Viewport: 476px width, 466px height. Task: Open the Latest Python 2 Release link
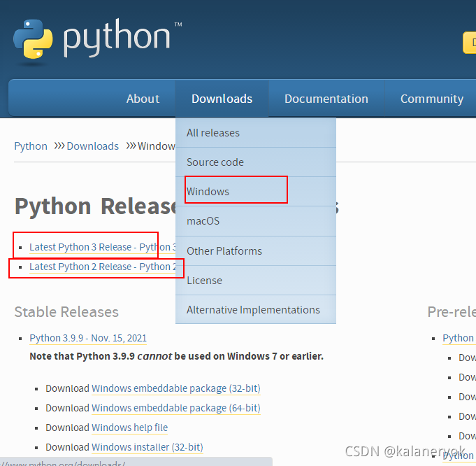[102, 267]
